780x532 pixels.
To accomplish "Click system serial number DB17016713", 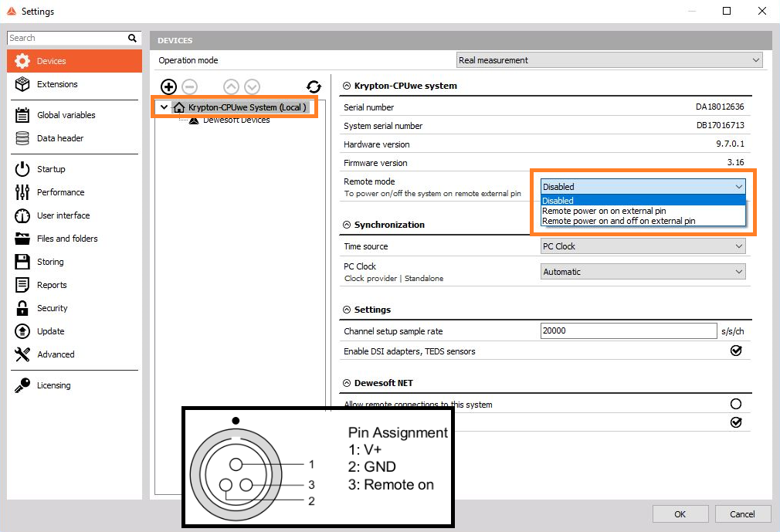I will click(721, 125).
